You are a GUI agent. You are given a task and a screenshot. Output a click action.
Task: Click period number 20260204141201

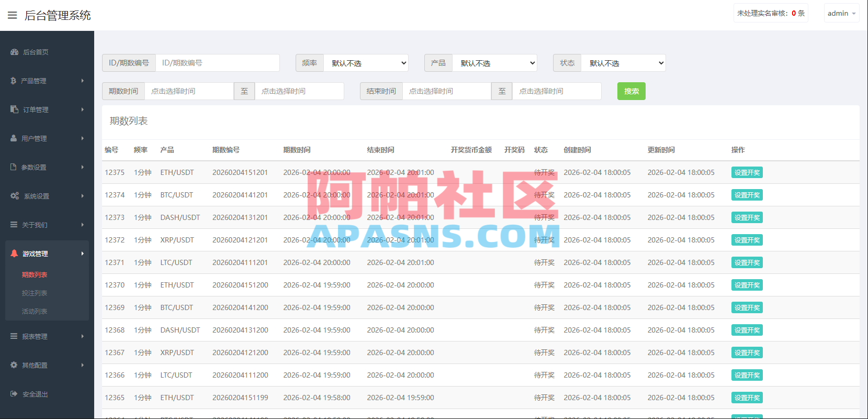tap(240, 195)
